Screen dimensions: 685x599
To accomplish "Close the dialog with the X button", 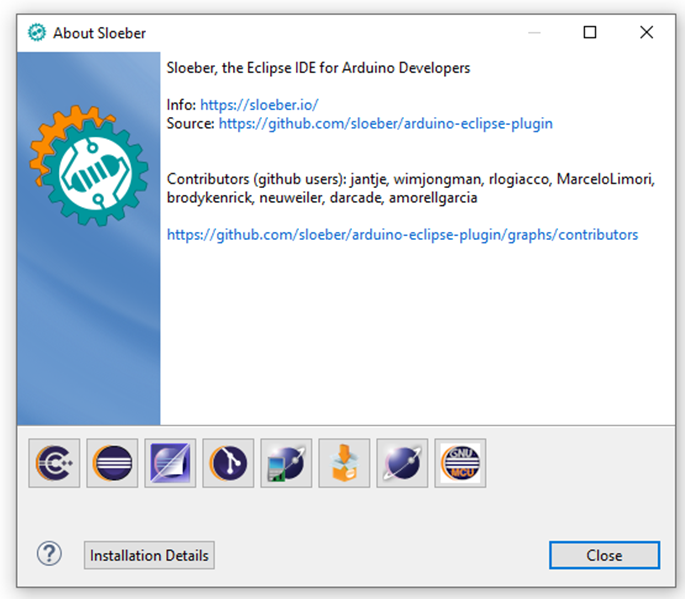I will (x=647, y=32).
